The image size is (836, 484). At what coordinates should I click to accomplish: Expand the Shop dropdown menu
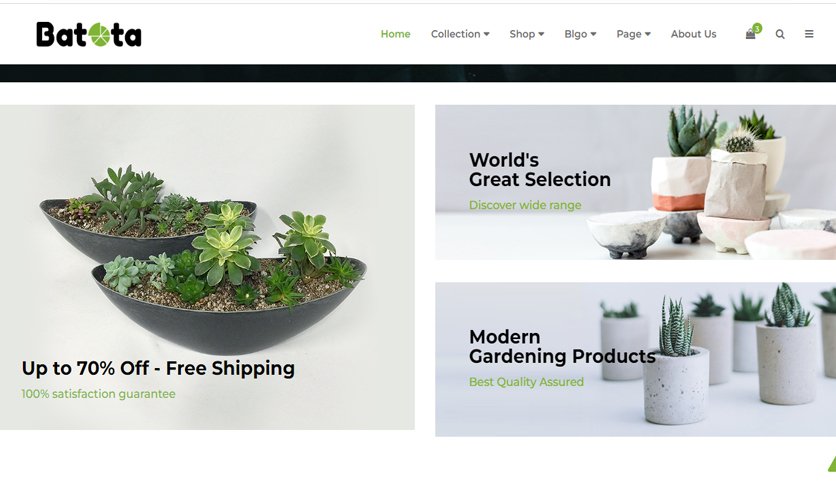[527, 34]
